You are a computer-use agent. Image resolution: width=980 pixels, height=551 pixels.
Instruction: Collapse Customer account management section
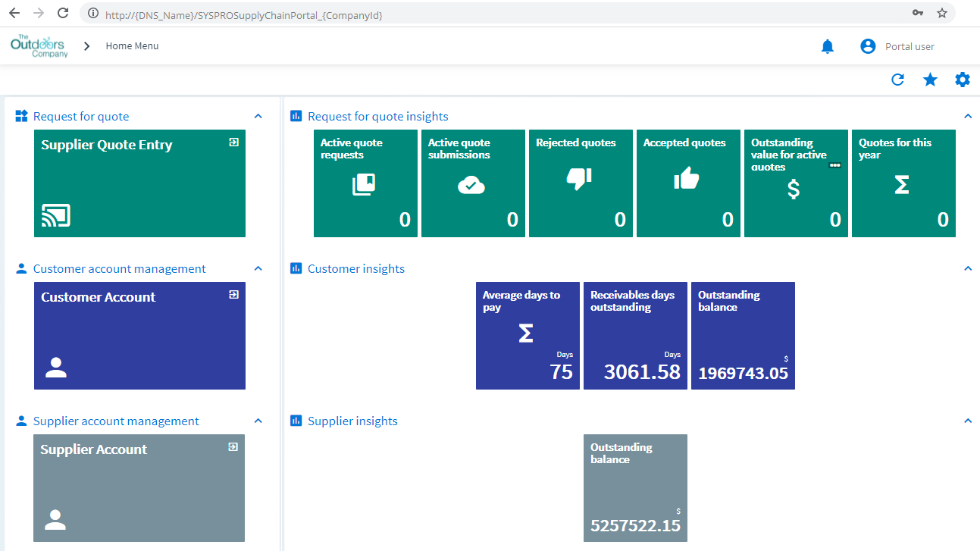click(258, 269)
